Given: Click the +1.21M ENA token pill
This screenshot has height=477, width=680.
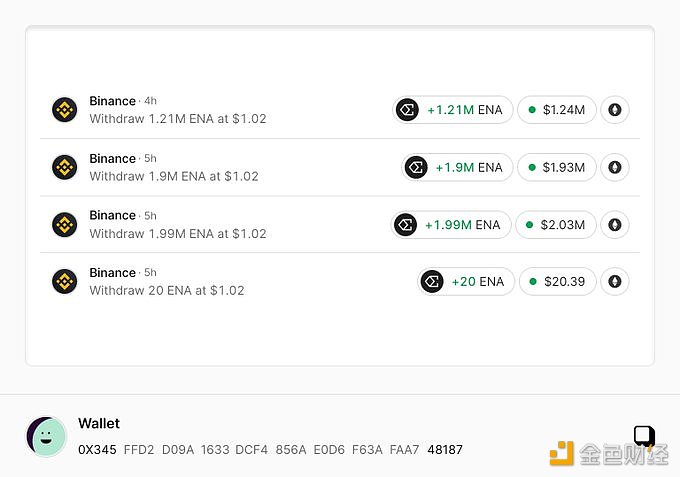Looking at the screenshot, I should click(x=452, y=110).
